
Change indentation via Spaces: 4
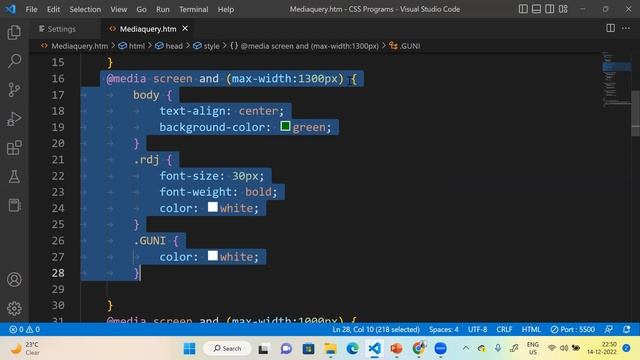(444, 329)
